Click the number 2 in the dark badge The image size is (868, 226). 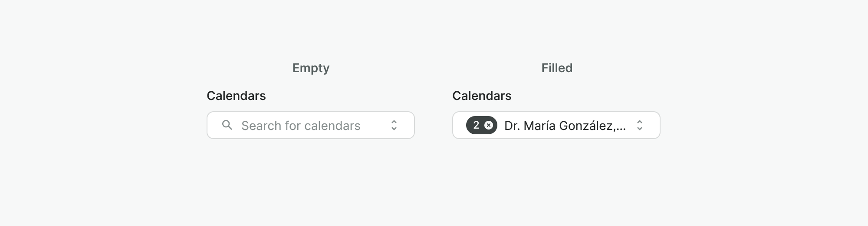476,125
